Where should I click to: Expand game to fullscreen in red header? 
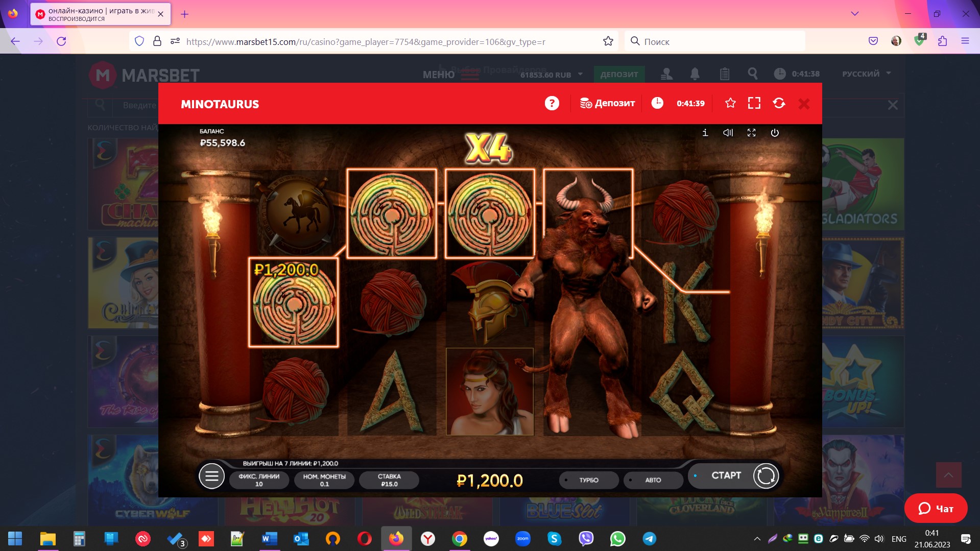754,103
